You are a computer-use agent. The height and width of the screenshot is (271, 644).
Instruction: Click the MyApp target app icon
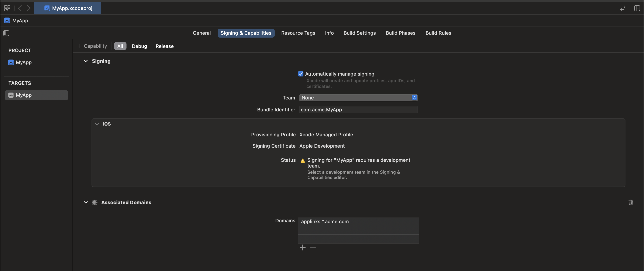click(x=11, y=95)
